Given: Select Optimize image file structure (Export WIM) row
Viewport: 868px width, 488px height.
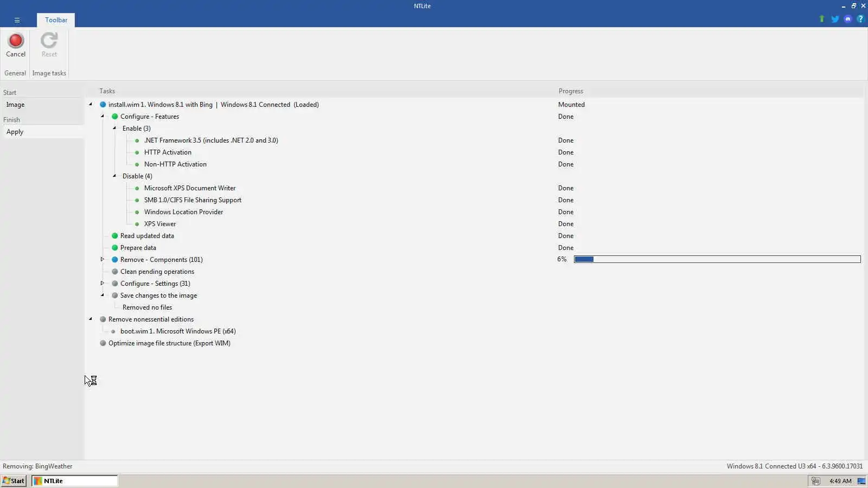Looking at the screenshot, I should click(169, 343).
